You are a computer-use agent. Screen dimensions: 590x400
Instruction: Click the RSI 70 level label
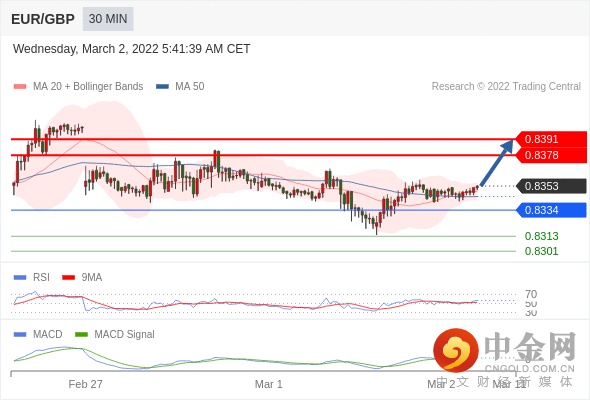click(x=531, y=294)
